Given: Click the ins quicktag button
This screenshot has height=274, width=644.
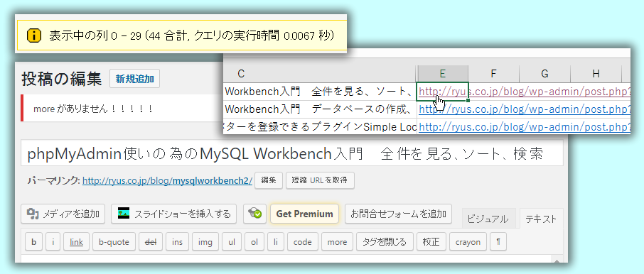Looking at the screenshot, I should tap(177, 242).
